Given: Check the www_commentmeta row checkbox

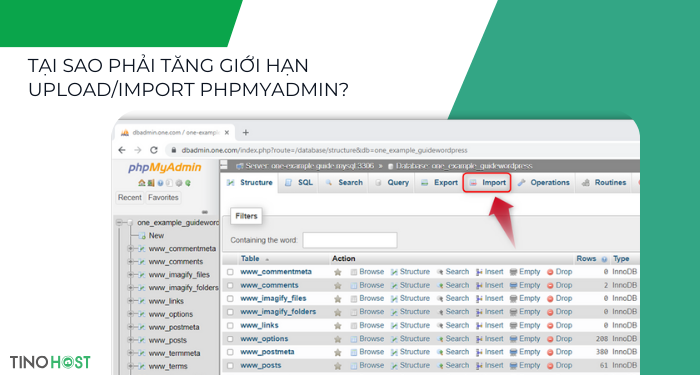Looking at the screenshot, I should click(230, 272).
